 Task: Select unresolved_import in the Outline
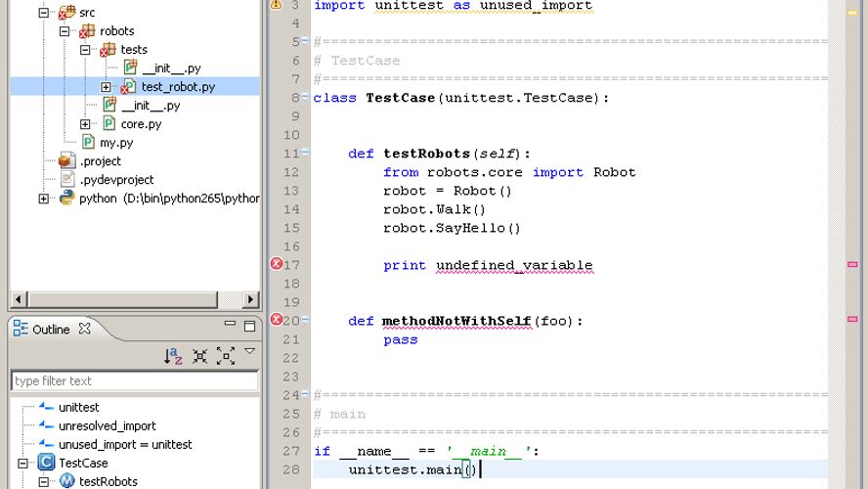[107, 425]
